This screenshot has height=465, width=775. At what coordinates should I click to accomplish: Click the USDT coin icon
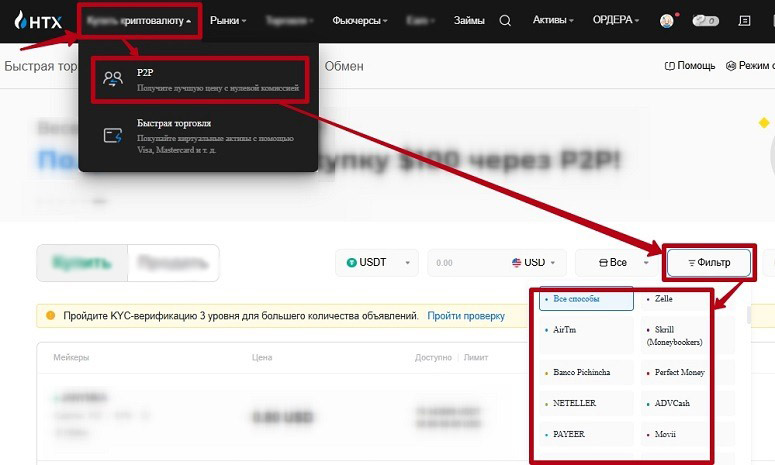click(x=351, y=263)
